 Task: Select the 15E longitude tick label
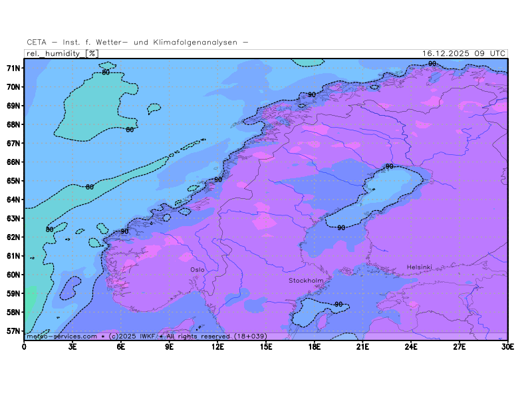266,346
